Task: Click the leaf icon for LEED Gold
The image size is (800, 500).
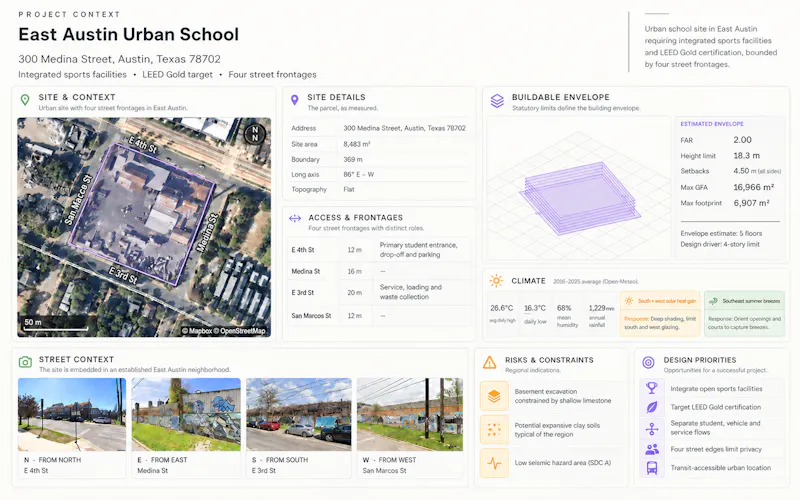Action: [652, 407]
